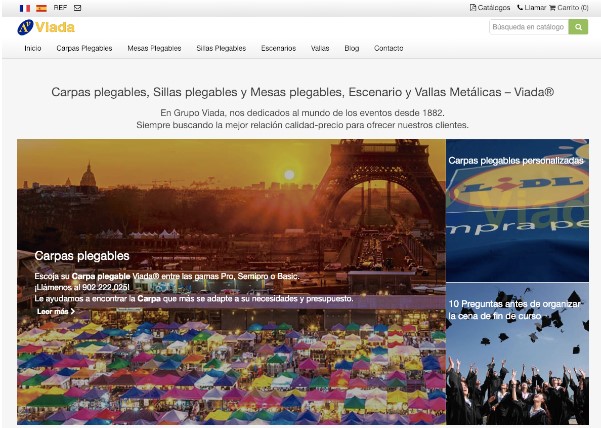Navigate to the Vallas menu item

(x=320, y=48)
